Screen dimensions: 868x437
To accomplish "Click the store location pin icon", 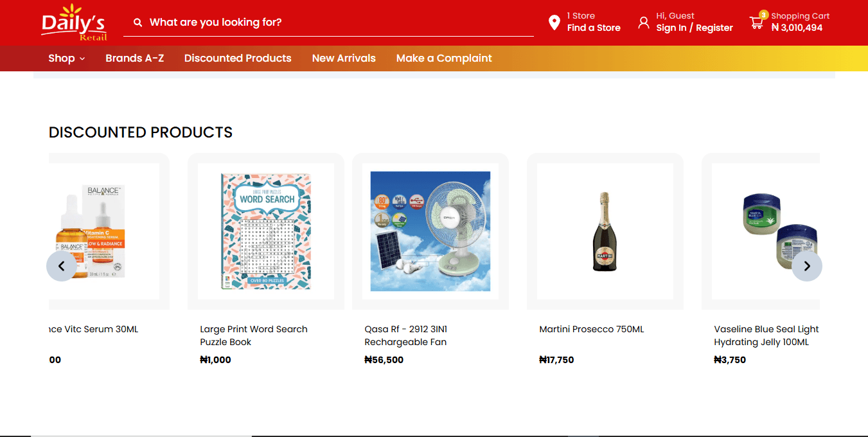I will tap(554, 23).
